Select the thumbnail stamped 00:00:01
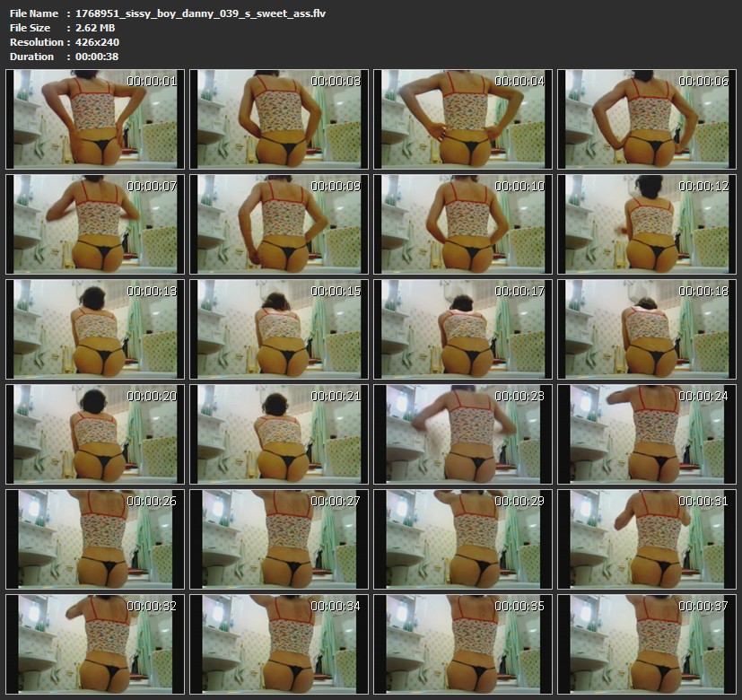The width and height of the screenshot is (742, 700). point(94,119)
